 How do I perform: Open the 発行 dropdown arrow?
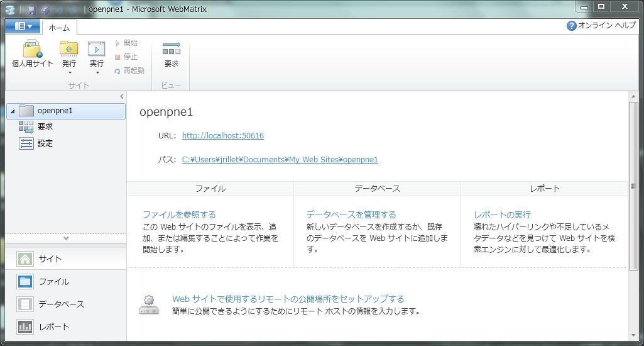(69, 73)
